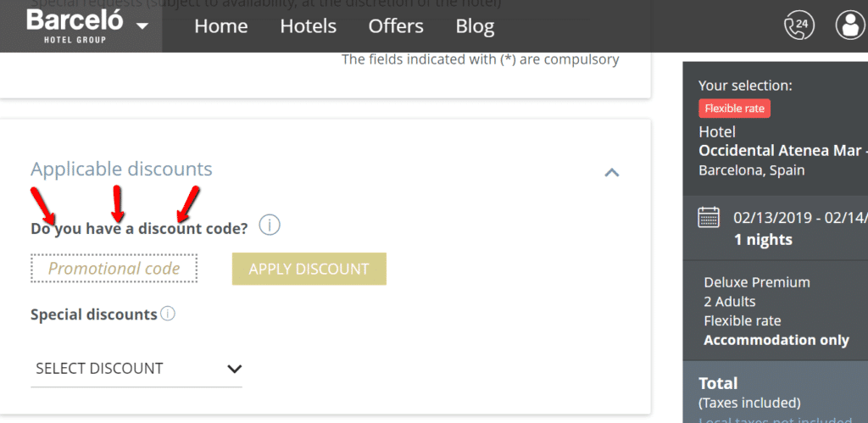Viewport: 868px width, 423px height.
Task: Click info icon next to discount code question
Action: [270, 225]
